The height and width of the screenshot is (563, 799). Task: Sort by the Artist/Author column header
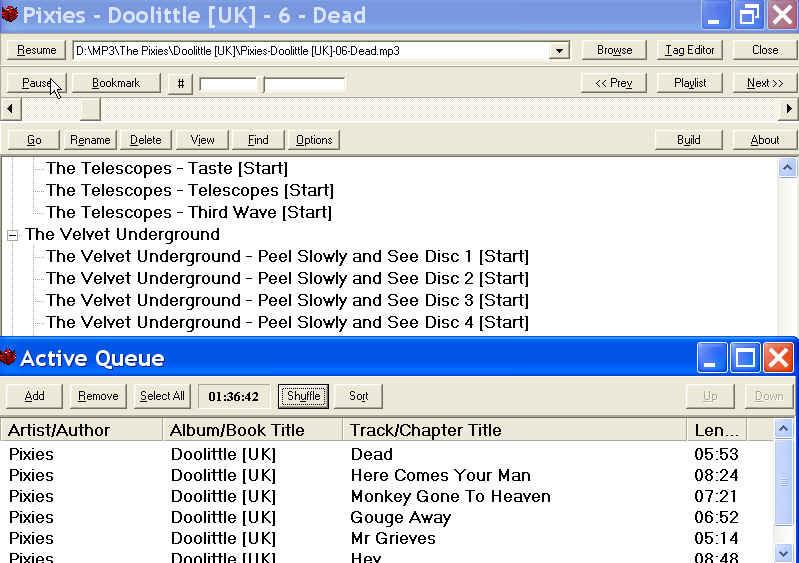pyautogui.click(x=82, y=430)
